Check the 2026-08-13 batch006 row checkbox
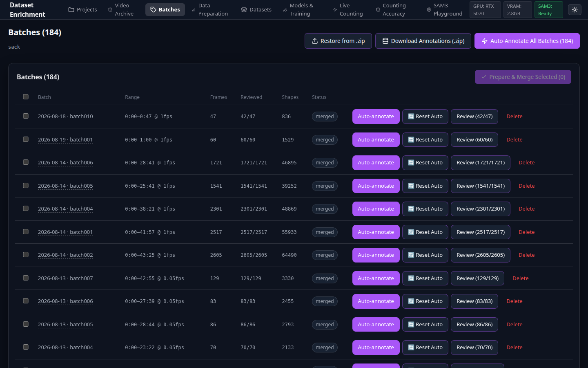 pyautogui.click(x=26, y=301)
